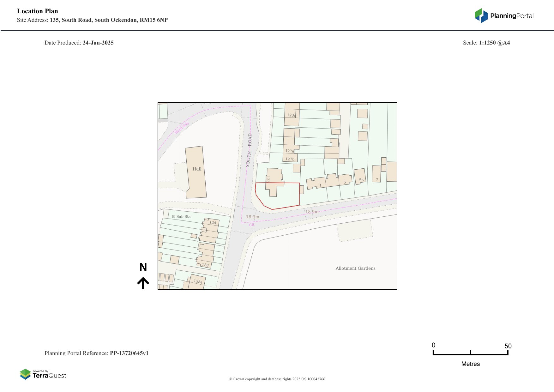
Task: Click the scale bar above Metres
Action: [x=470, y=354]
